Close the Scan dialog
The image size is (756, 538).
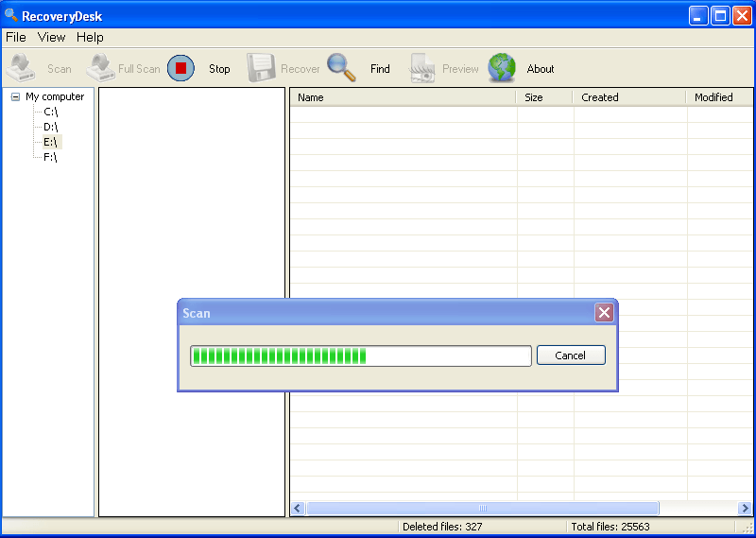[604, 313]
